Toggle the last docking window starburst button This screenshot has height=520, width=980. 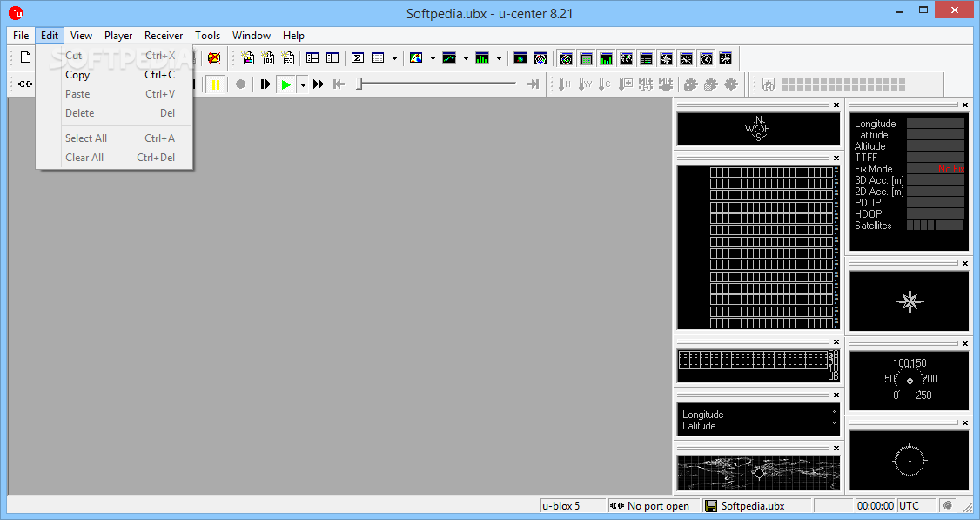click(725, 58)
